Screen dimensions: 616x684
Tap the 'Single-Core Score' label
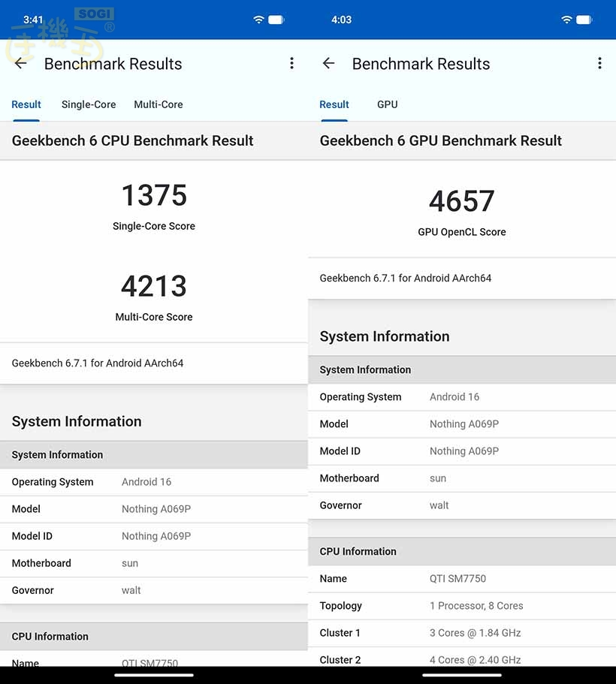154,226
